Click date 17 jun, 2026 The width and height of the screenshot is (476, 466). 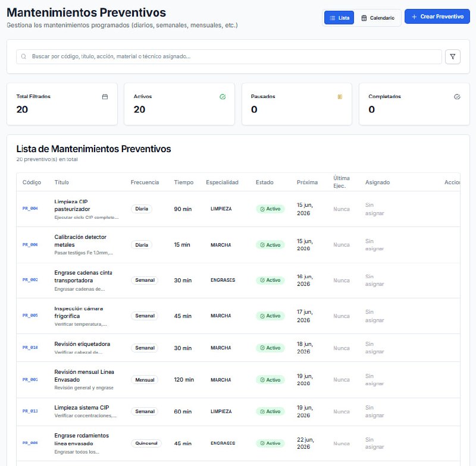pos(305,316)
